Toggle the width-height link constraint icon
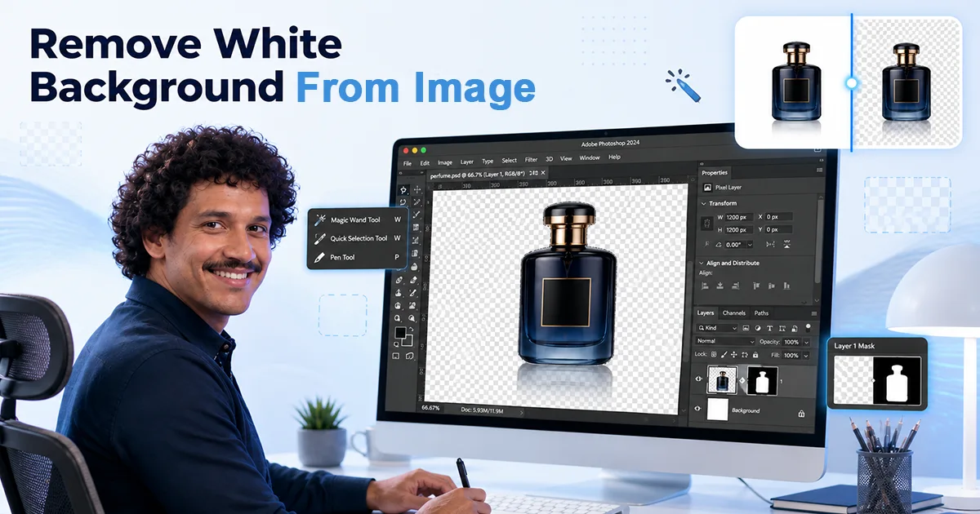980x514 pixels. 707,223
